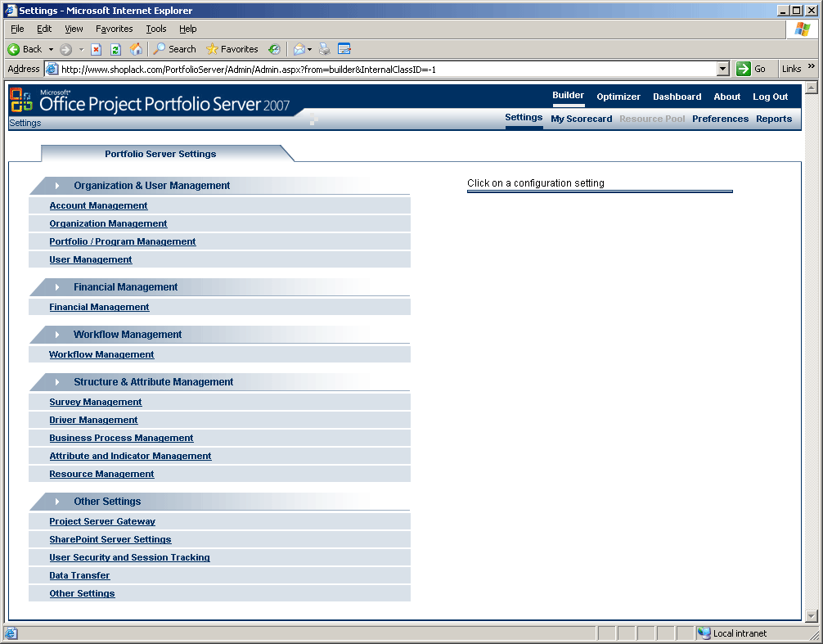This screenshot has width=823, height=644.
Task: Open the Driver Management link
Action: click(93, 420)
